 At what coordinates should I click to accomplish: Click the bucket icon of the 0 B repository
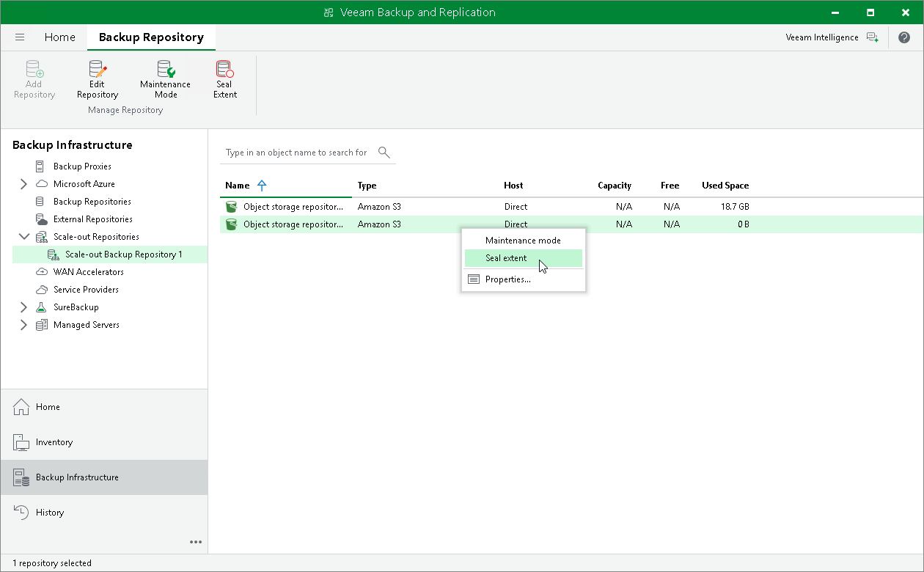coord(231,224)
